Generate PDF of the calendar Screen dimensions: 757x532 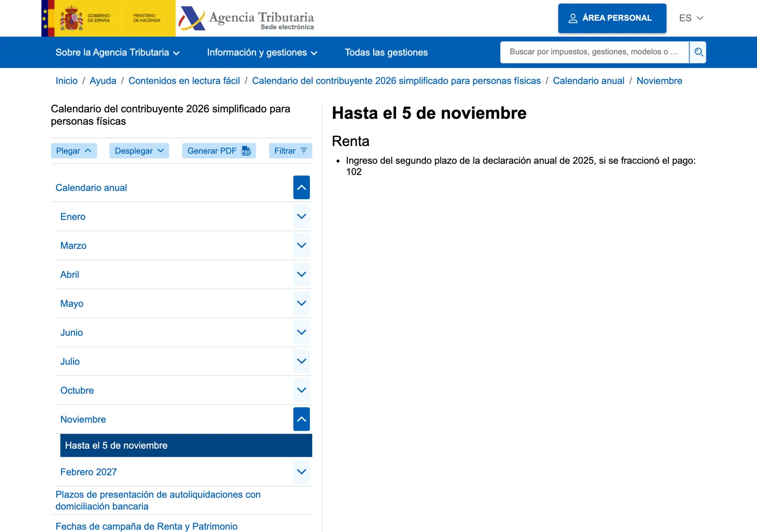click(x=219, y=151)
